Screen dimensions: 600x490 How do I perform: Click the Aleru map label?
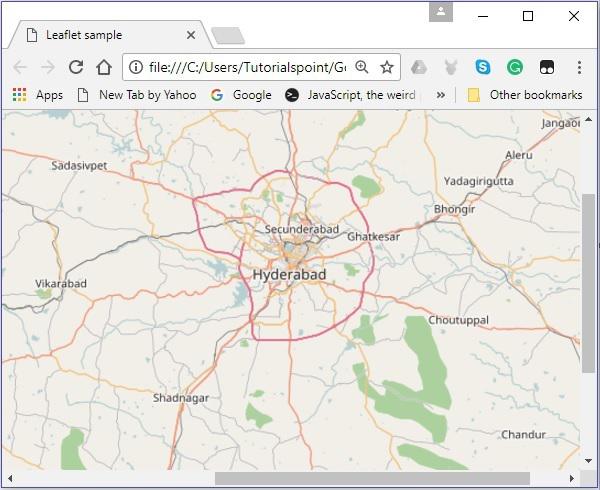click(x=519, y=155)
